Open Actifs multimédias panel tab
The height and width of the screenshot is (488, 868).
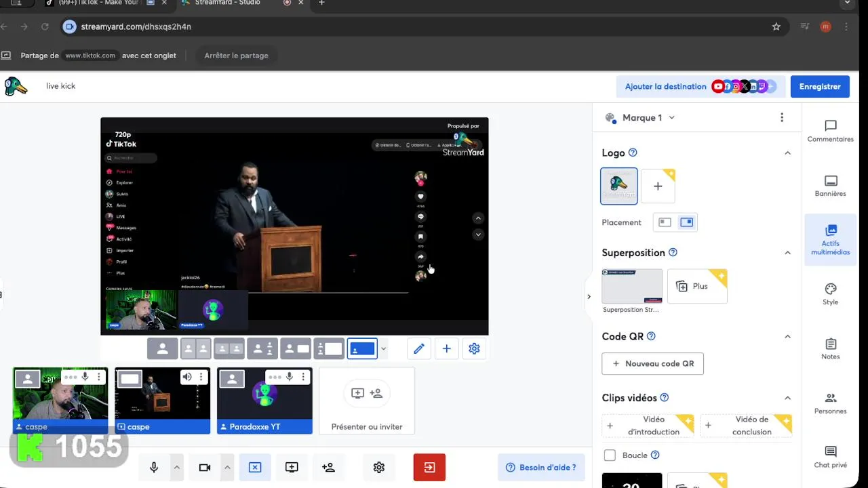click(x=831, y=240)
